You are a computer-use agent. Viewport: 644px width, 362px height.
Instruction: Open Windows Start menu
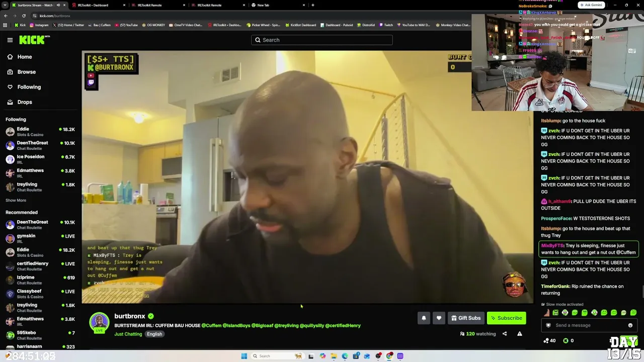(244, 356)
